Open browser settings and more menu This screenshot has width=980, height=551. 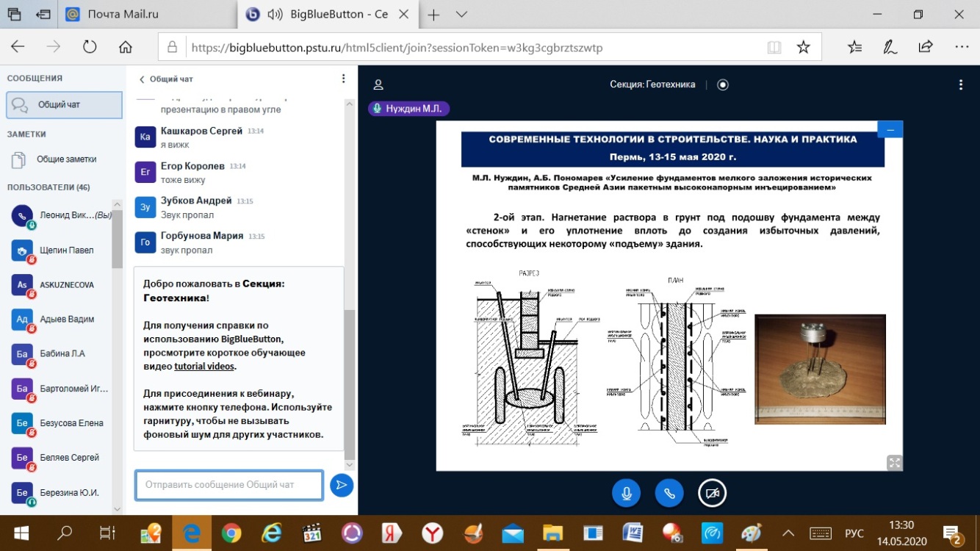pyautogui.click(x=961, y=47)
